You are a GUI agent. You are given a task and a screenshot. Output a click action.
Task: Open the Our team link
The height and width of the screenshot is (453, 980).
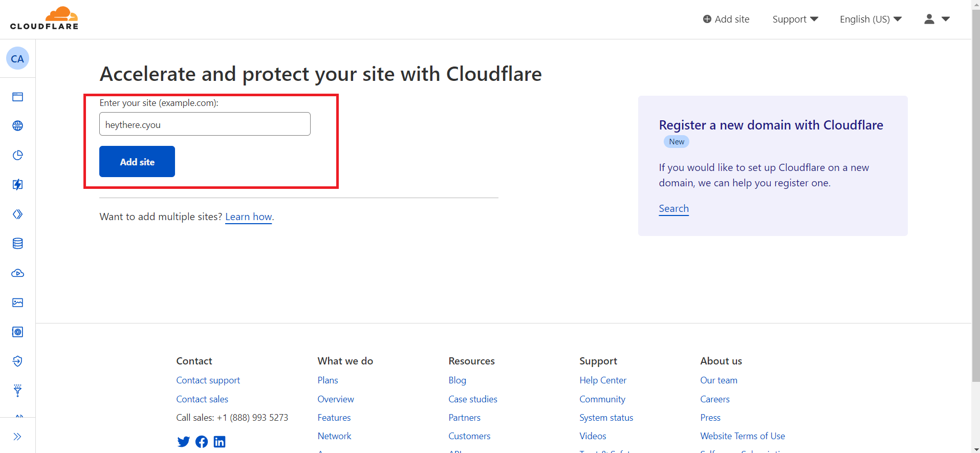pyautogui.click(x=718, y=380)
